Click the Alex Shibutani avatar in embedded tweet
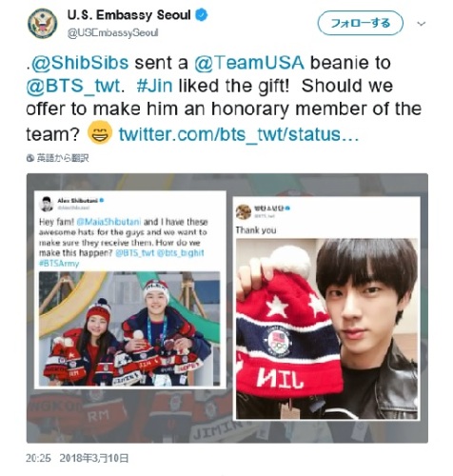This screenshot has width=453, height=476. click(46, 204)
